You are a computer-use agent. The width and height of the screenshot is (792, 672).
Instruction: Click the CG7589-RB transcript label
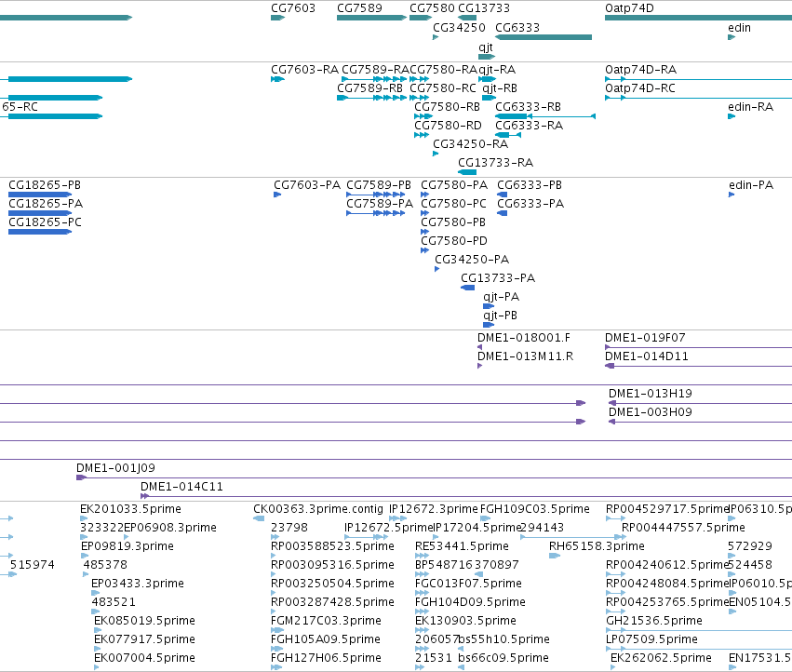369,87
